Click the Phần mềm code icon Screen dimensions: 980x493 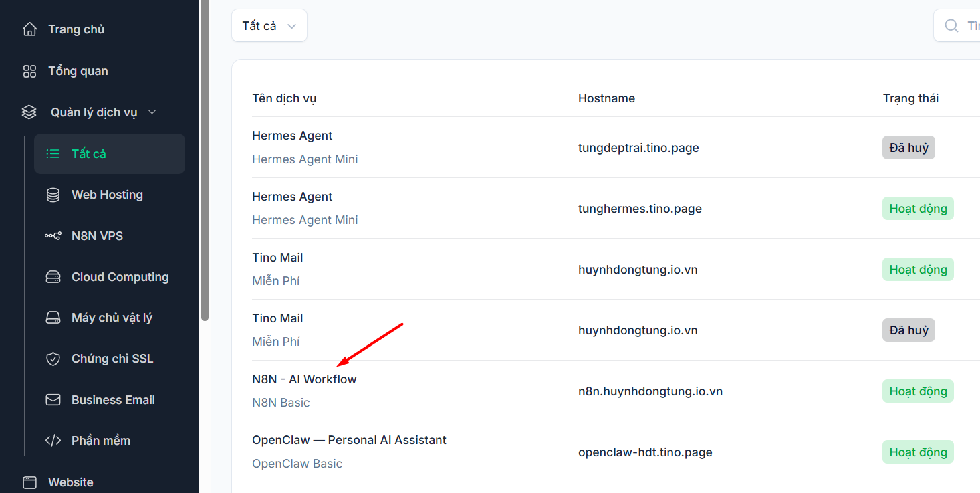53,441
